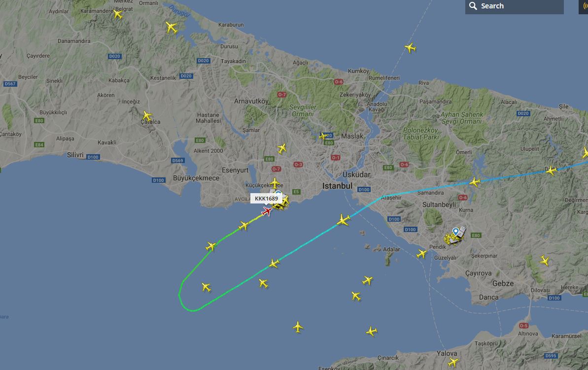Image resolution: width=588 pixels, height=370 pixels.
Task: Select the aircraft over the Black Sea north of Riva
Action: [410, 48]
